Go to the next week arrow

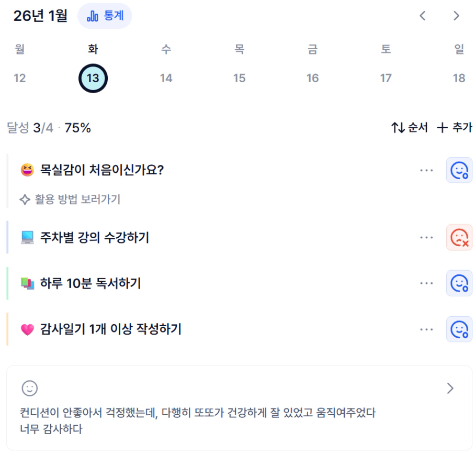[x=456, y=16]
